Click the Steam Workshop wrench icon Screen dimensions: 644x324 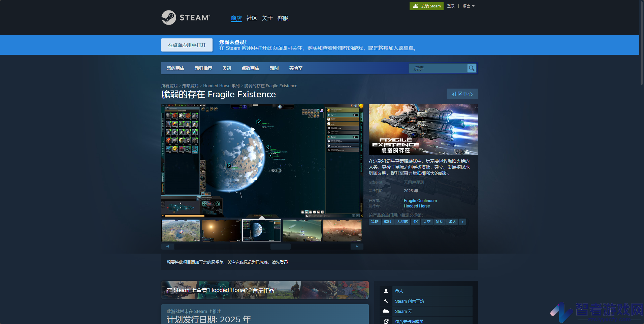(386, 301)
